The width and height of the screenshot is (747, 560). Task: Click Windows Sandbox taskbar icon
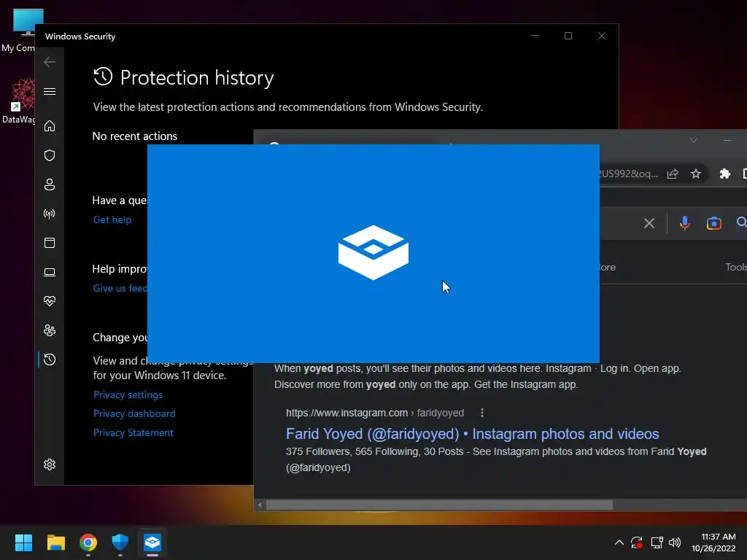(152, 542)
